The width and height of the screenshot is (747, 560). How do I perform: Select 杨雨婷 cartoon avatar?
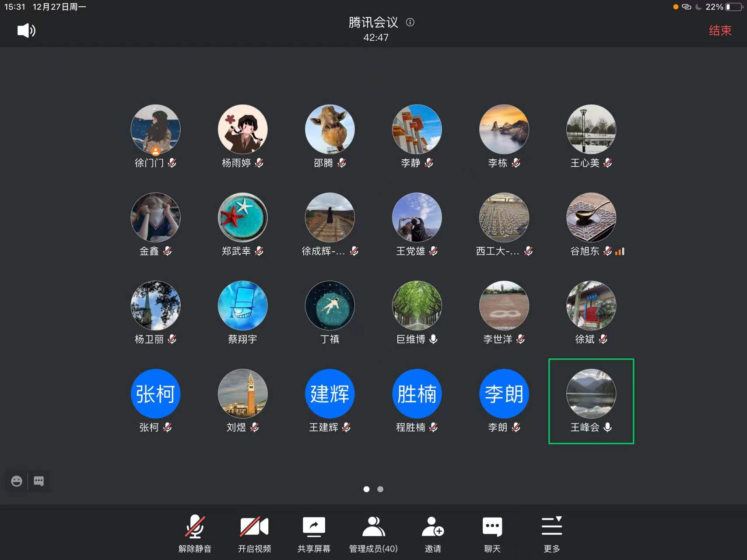click(242, 129)
